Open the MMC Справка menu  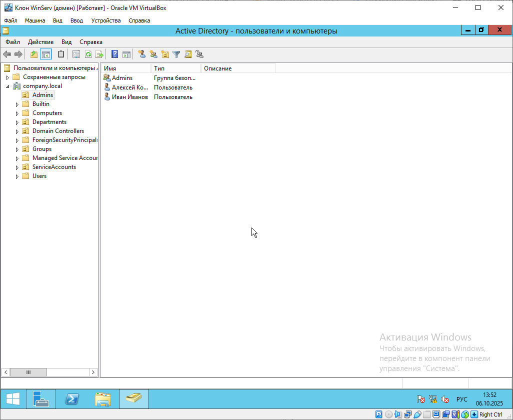click(91, 42)
